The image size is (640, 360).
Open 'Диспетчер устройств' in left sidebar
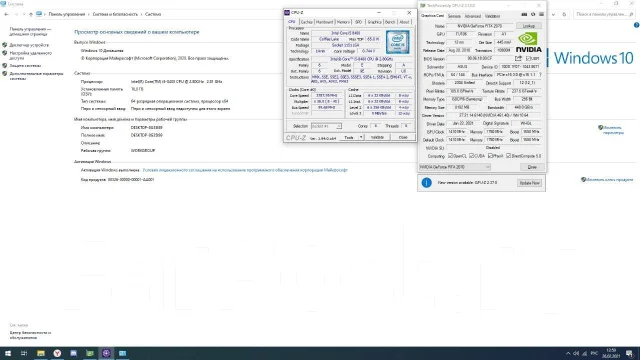click(x=29, y=45)
